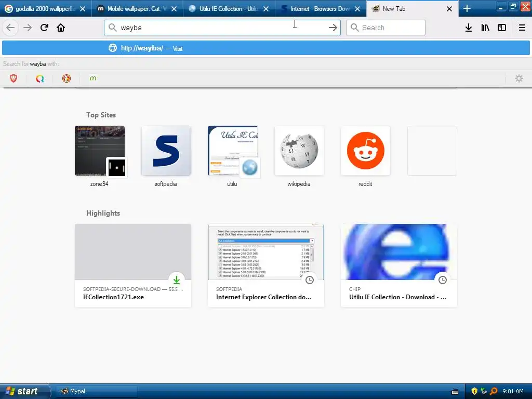Click history clock icon on CHIP card
Image resolution: width=532 pixels, height=399 pixels.
point(443,280)
